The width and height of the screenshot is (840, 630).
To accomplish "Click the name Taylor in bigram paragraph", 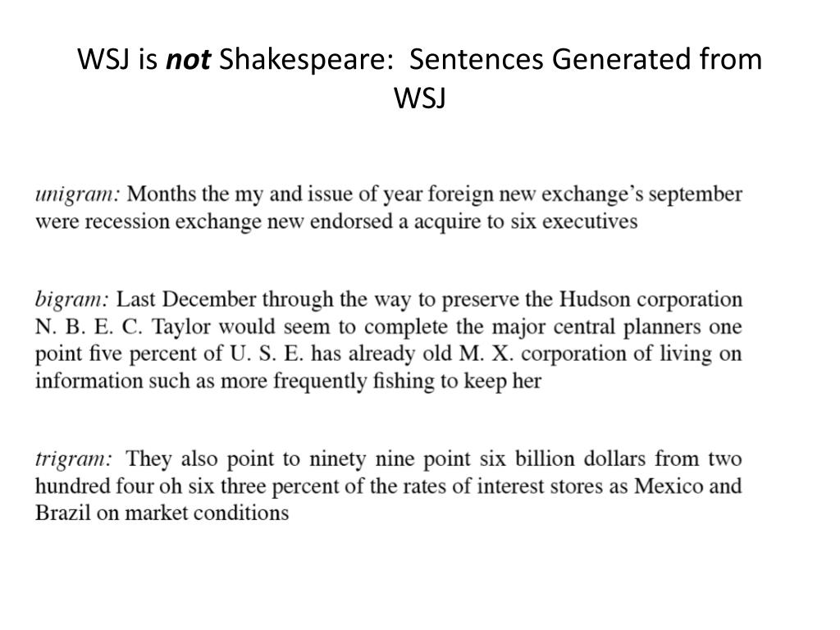I will pos(181,327).
